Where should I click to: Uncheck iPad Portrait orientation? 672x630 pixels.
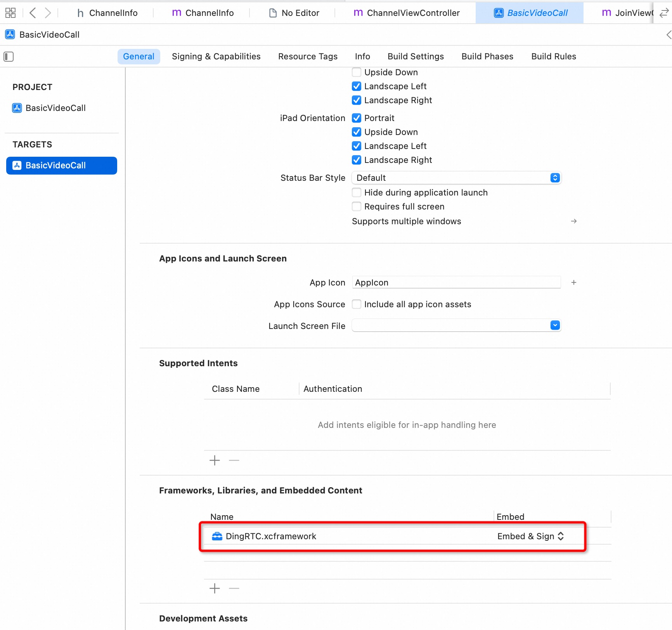pos(357,118)
